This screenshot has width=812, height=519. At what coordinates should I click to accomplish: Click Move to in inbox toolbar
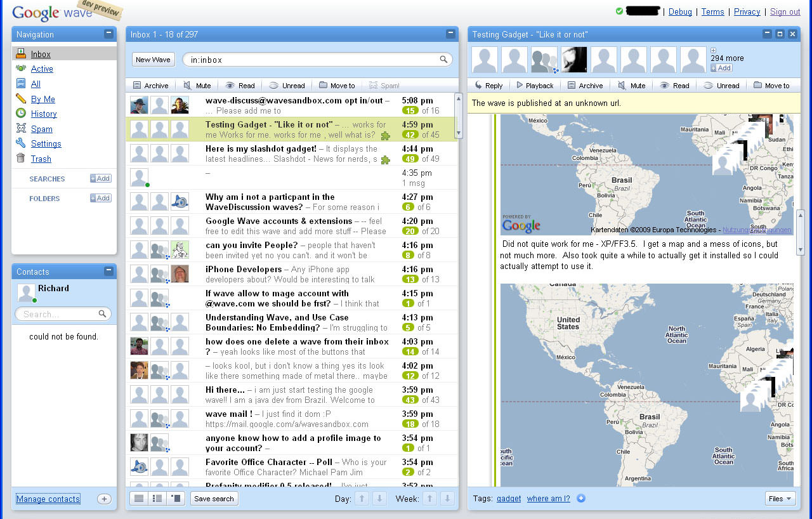tap(337, 86)
